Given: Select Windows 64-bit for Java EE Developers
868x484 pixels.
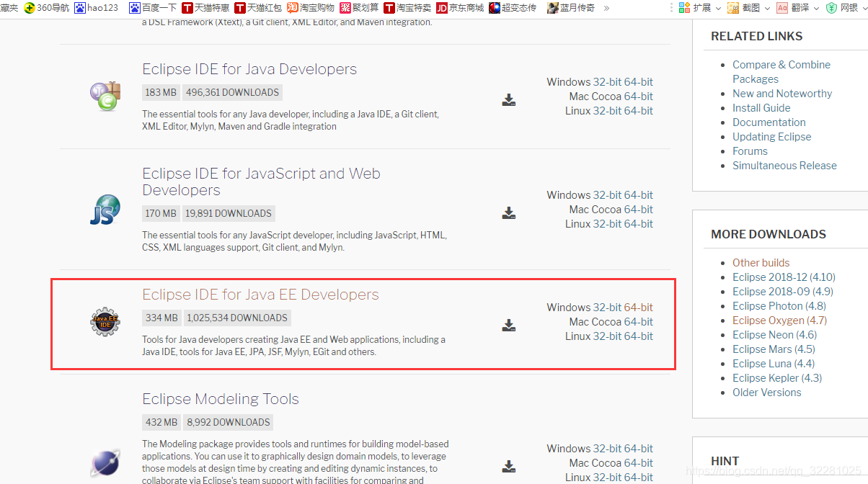Looking at the screenshot, I should coord(639,308).
